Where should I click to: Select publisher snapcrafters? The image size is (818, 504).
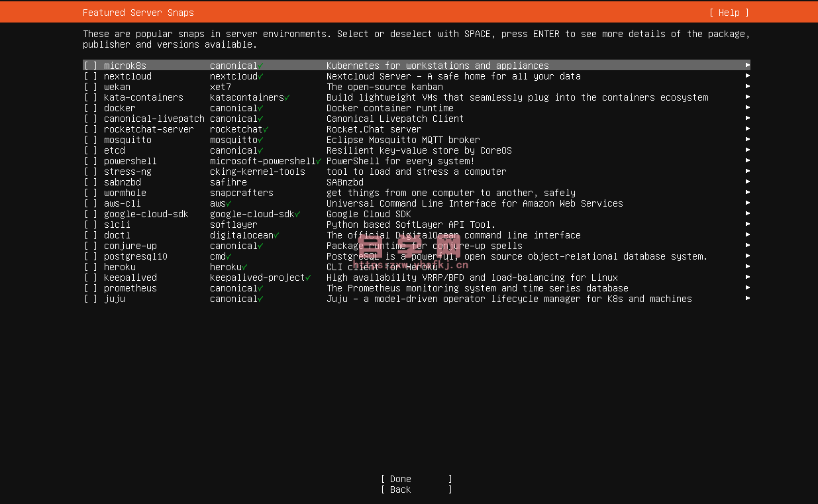[x=242, y=193]
